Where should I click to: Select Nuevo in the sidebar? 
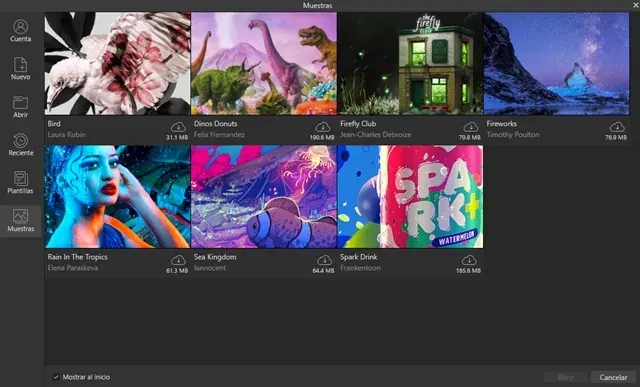click(20, 69)
